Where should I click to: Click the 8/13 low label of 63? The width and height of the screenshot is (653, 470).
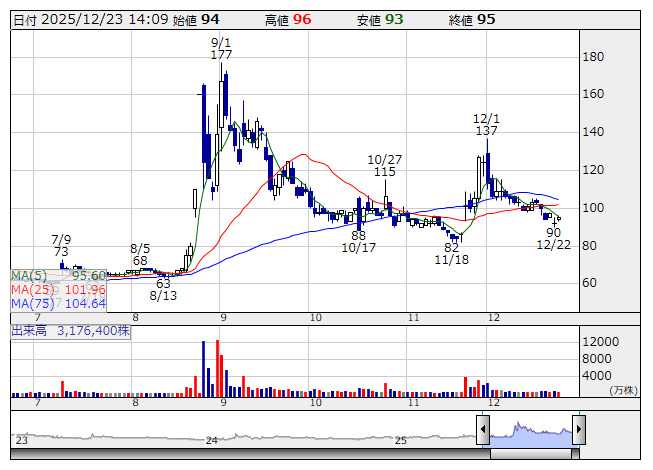point(163,289)
